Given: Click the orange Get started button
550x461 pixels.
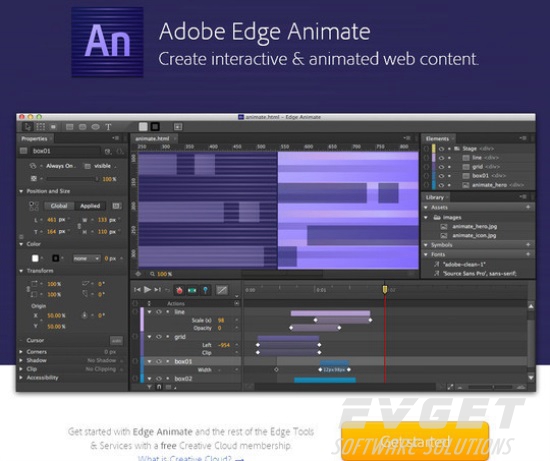Looking at the screenshot, I should [x=415, y=441].
